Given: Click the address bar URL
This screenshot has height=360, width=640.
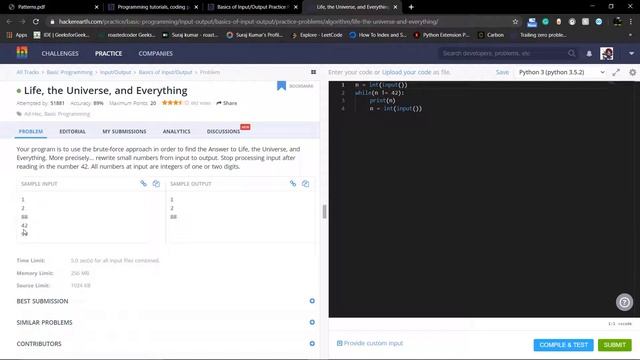Looking at the screenshot, I should [248, 22].
